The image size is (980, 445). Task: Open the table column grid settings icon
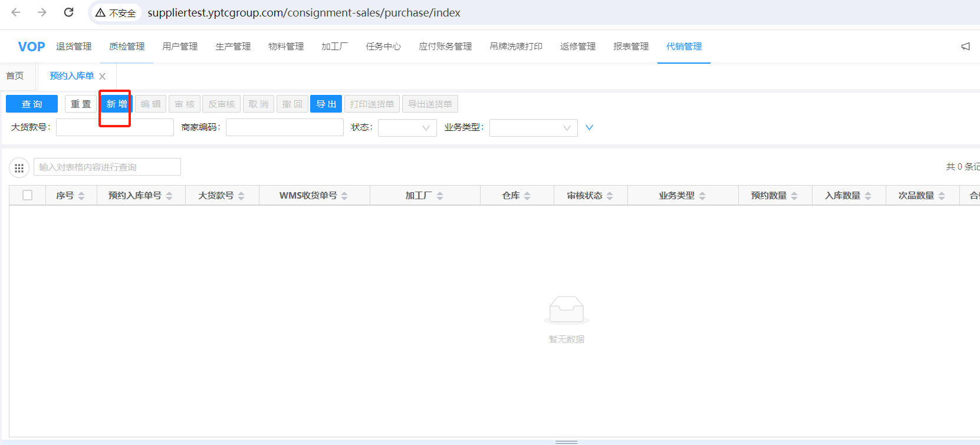click(x=19, y=168)
